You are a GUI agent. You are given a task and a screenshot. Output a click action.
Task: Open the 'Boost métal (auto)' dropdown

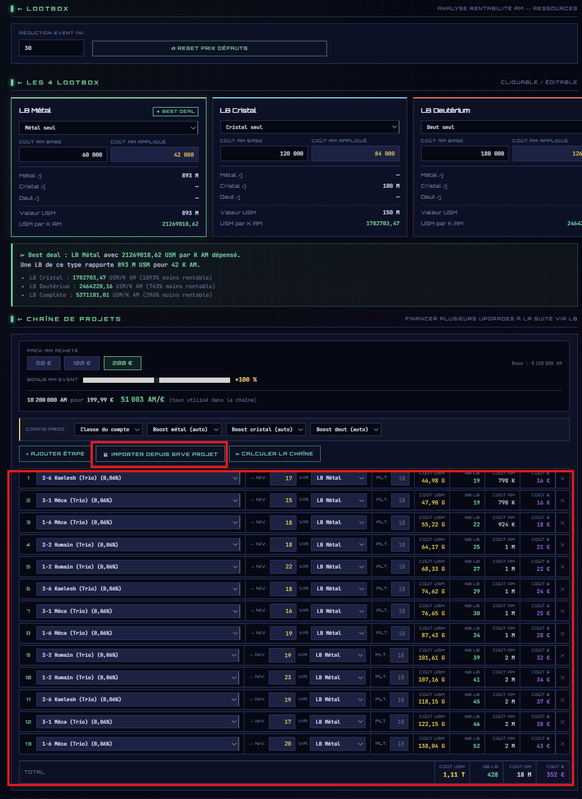[x=184, y=430]
